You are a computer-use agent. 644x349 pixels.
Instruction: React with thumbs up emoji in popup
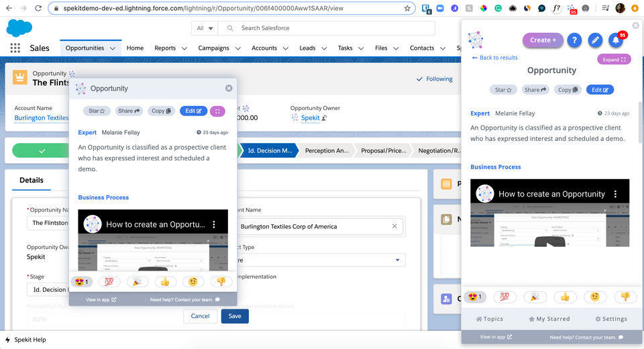165,282
